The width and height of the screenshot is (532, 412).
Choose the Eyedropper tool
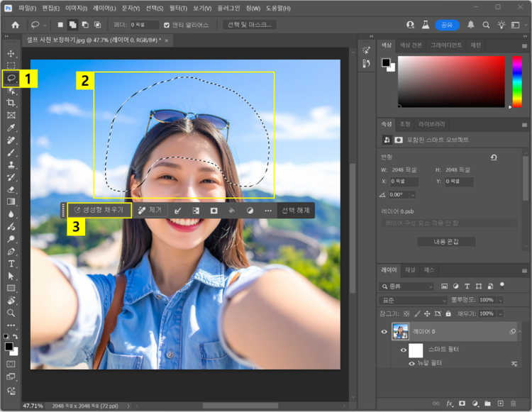(11, 128)
